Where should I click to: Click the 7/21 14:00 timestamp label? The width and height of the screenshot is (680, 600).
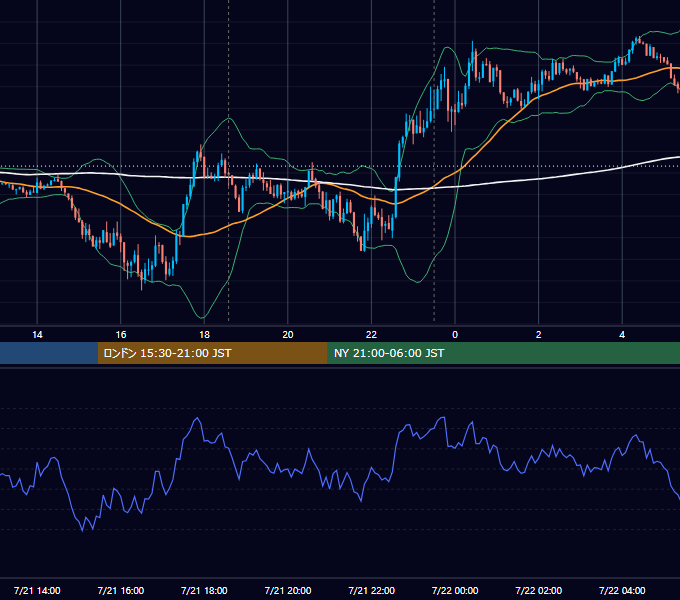(x=37, y=590)
